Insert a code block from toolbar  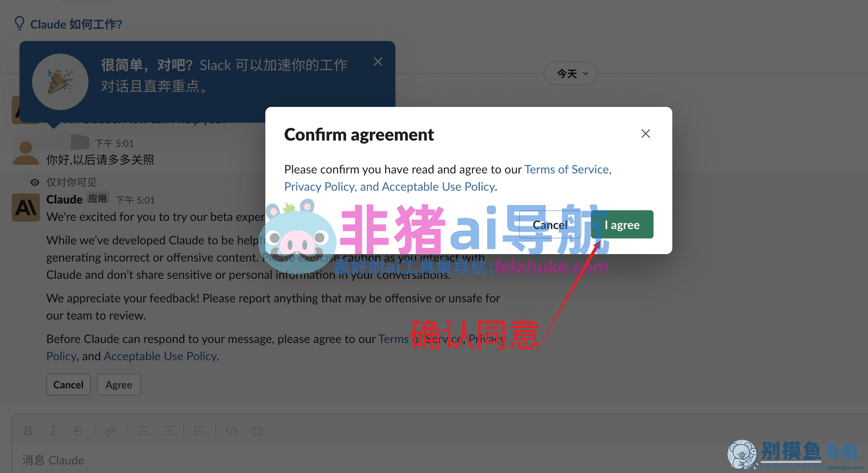(257, 431)
